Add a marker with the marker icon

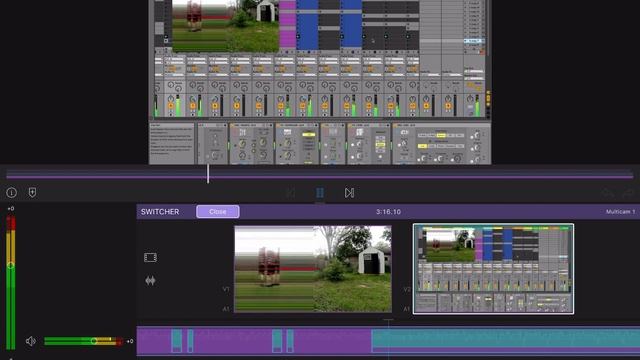32,192
